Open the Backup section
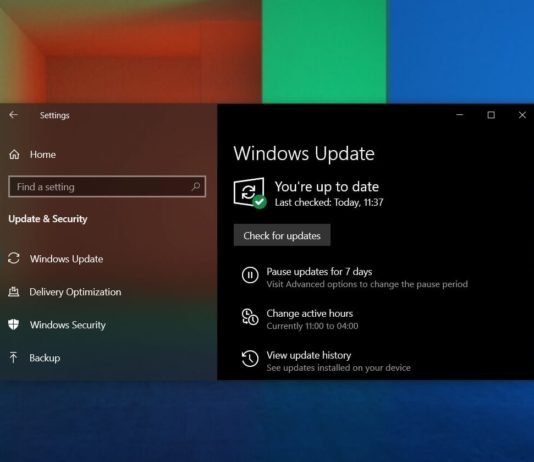Image resolution: width=534 pixels, height=462 pixels. (45, 358)
